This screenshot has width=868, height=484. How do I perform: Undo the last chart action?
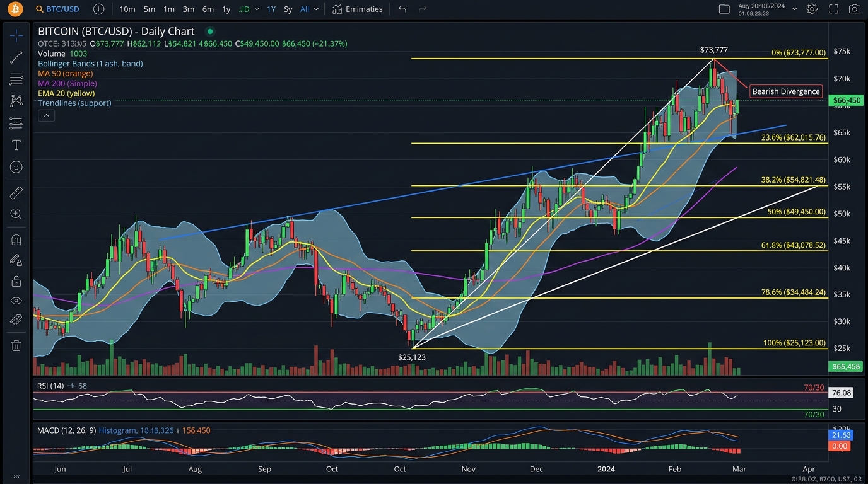pyautogui.click(x=402, y=9)
